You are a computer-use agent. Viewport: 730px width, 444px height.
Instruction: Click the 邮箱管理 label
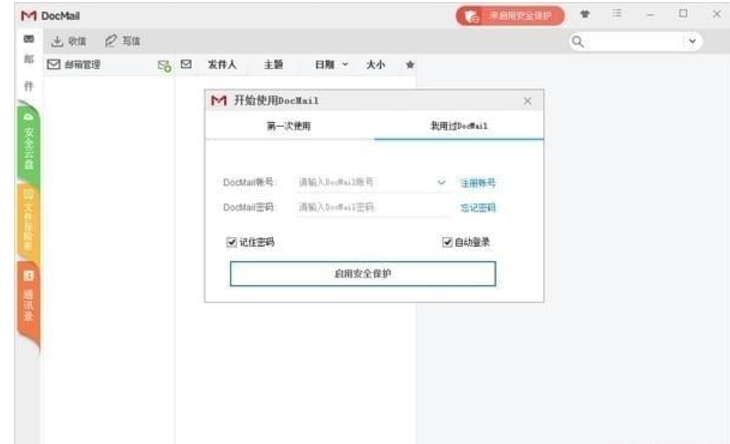click(82, 65)
